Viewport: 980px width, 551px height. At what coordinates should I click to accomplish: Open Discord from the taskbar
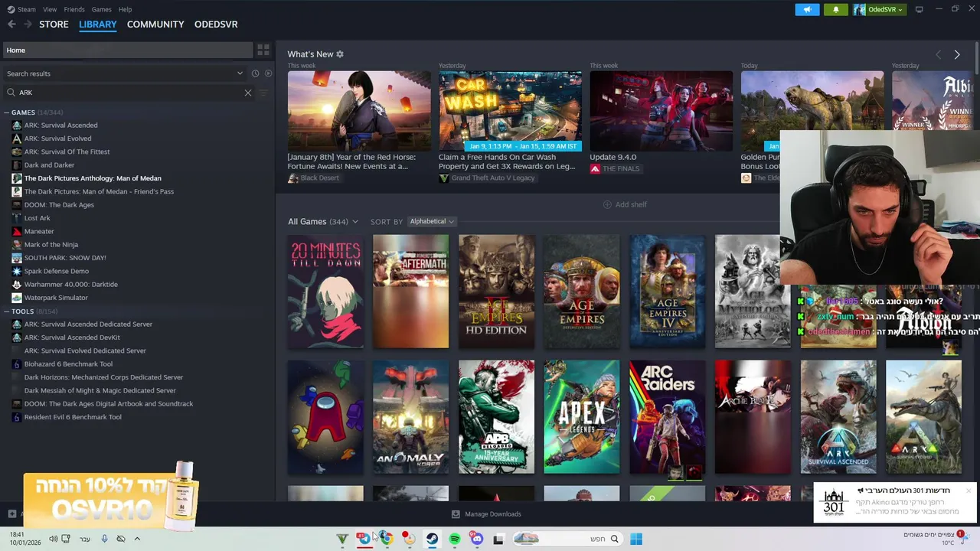(x=477, y=539)
